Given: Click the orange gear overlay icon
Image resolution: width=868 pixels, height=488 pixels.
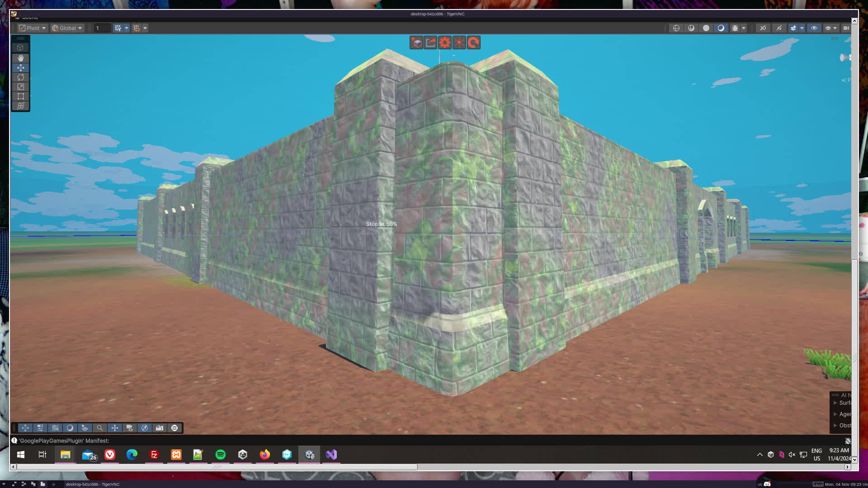Looking at the screenshot, I should point(445,42).
